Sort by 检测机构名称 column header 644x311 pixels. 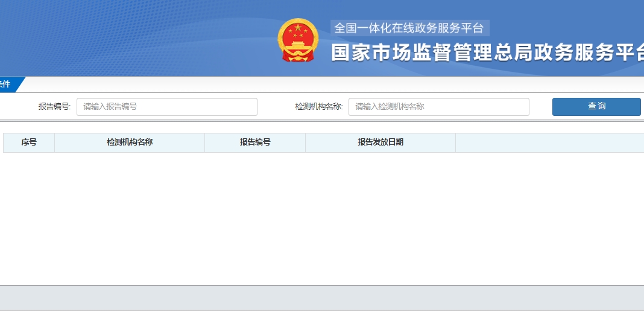(x=130, y=143)
